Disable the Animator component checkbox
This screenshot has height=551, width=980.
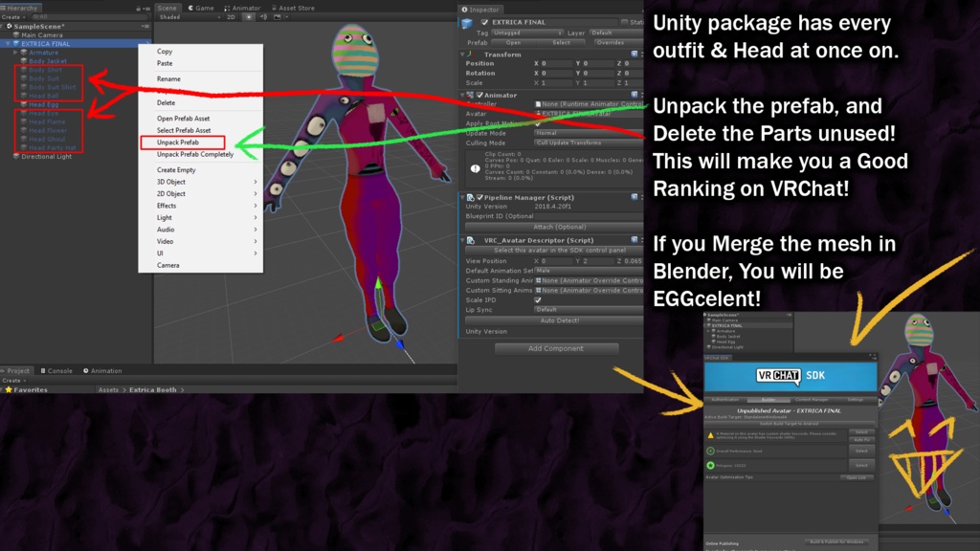point(480,95)
